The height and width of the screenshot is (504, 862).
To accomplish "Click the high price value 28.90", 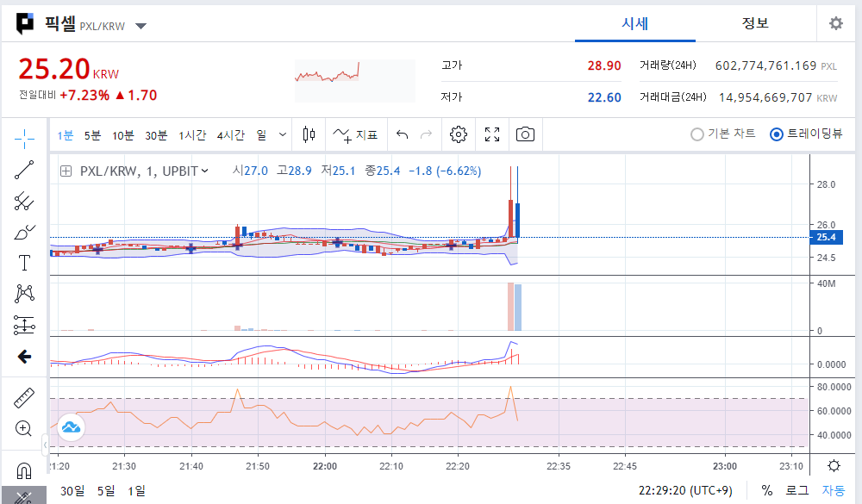I will click(604, 66).
